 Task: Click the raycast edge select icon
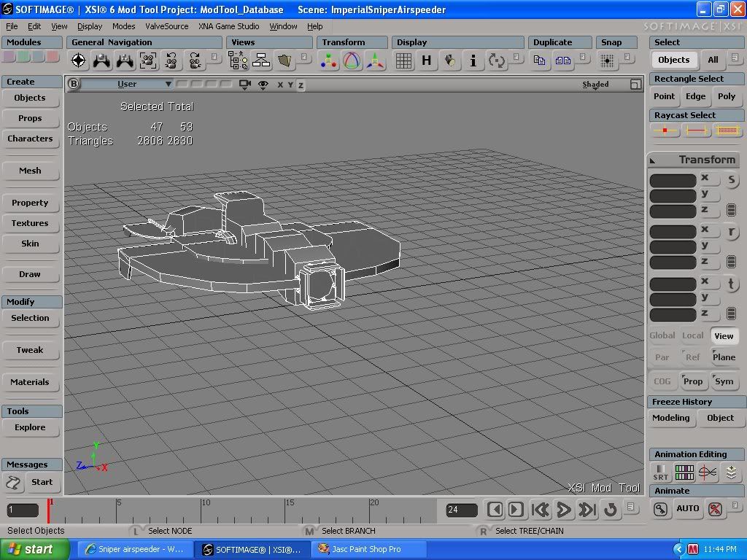[696, 130]
